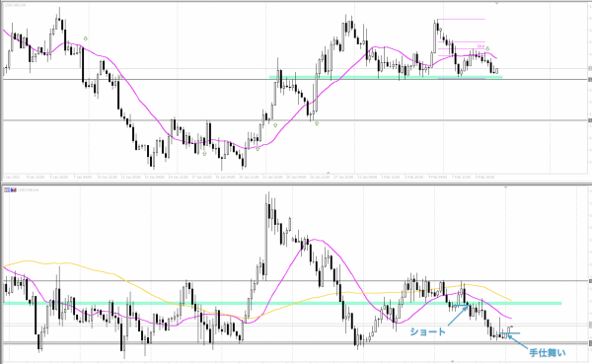Select the green marker below the 21 Jan candles
Image resolution: width=592 pixels, height=364 pixels.
275,125
